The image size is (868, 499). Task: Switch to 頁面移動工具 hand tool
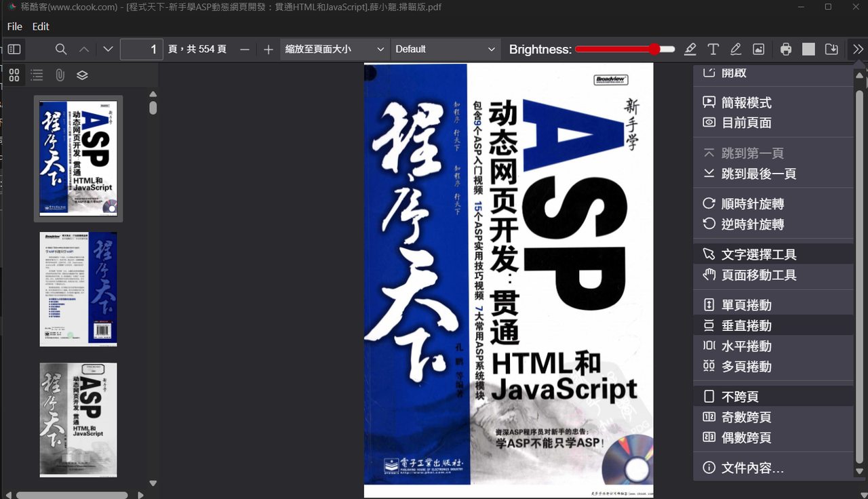[x=758, y=275]
